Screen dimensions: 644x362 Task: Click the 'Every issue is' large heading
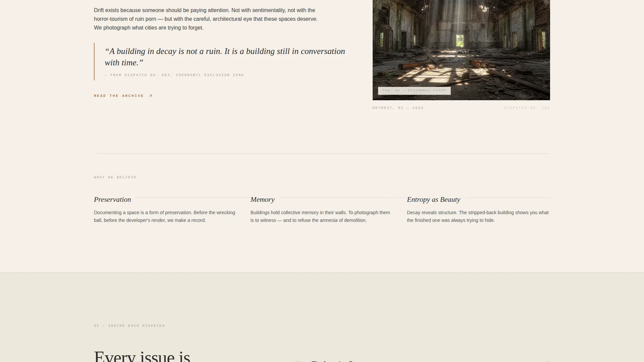(x=142, y=356)
